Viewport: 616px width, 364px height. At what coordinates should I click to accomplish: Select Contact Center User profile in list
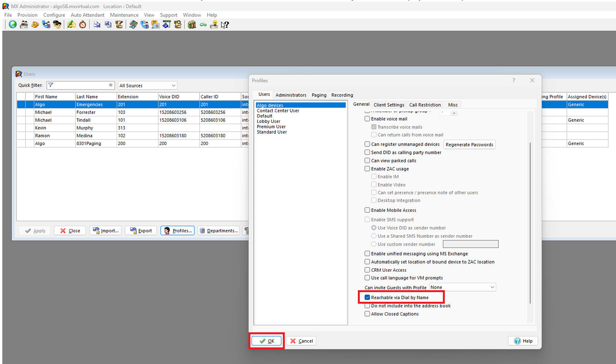(x=278, y=111)
